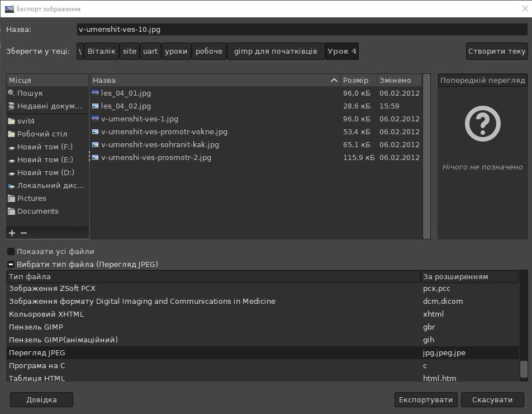Click the file icon of v-umenshi-ves-prosmotr-2.jpg

pos(96,157)
